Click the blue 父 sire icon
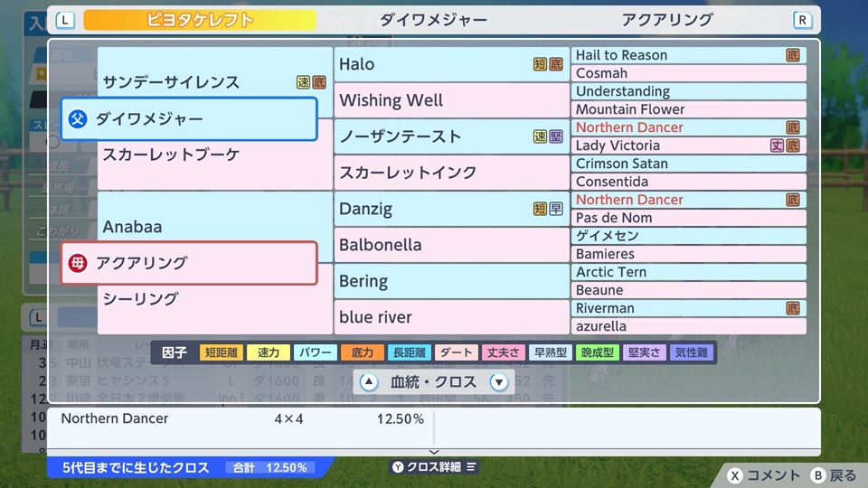Screen dimensions: 868x488 point(78,119)
